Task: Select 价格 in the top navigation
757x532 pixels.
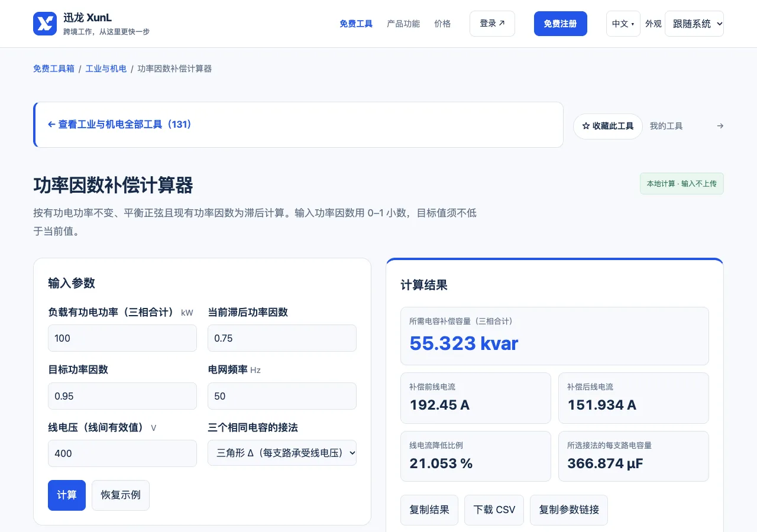Action: click(442, 24)
